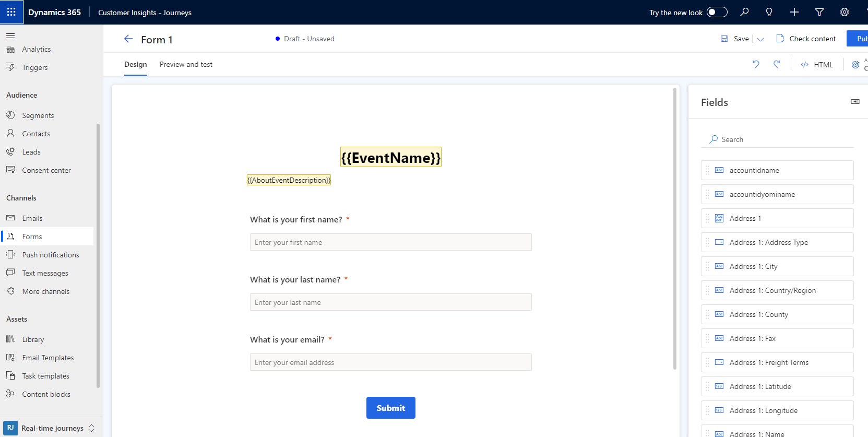Viewport: 868px width, 437px height.
Task: Collapse the left navigation hamburger menu
Action: [10, 36]
